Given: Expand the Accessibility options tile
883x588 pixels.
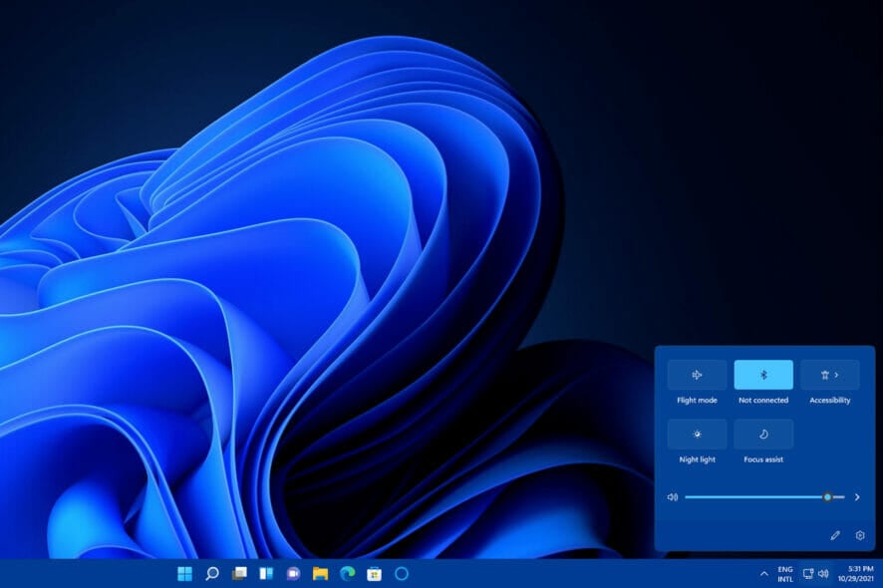Looking at the screenshot, I should point(829,375).
